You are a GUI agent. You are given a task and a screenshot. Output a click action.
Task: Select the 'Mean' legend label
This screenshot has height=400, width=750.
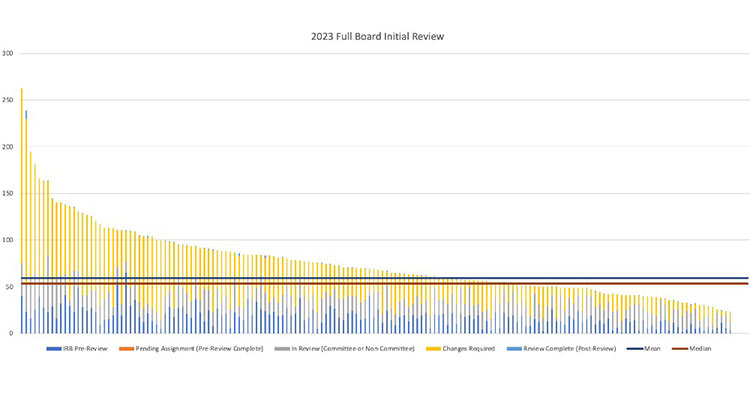point(653,348)
